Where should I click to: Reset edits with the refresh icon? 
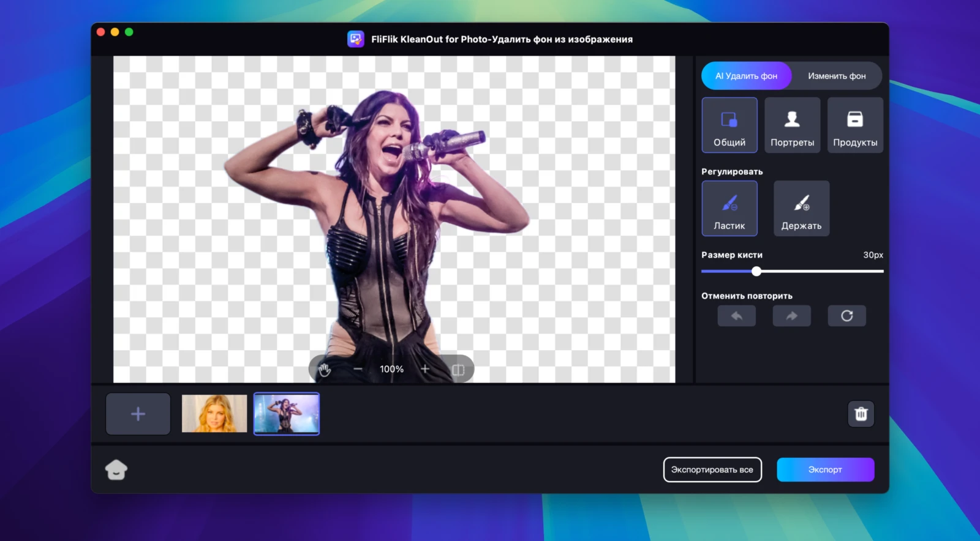tap(846, 316)
